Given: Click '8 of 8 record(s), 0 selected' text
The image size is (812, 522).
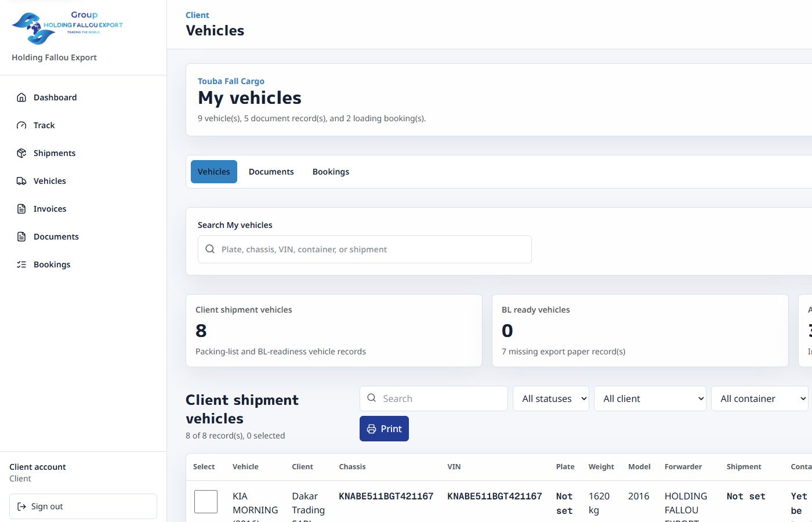Looking at the screenshot, I should point(235,436).
